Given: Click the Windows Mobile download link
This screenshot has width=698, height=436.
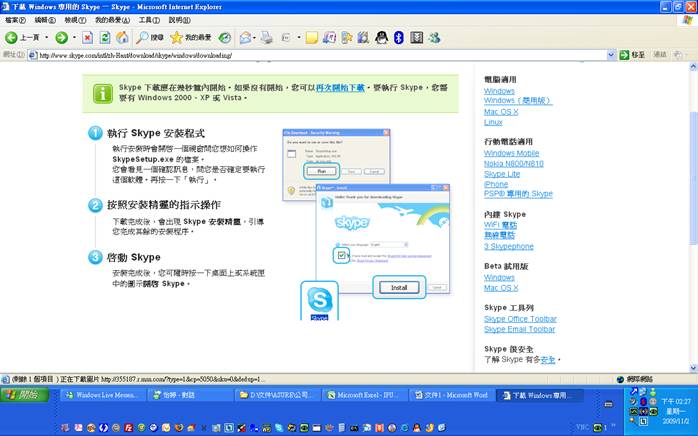Looking at the screenshot, I should pos(512,153).
